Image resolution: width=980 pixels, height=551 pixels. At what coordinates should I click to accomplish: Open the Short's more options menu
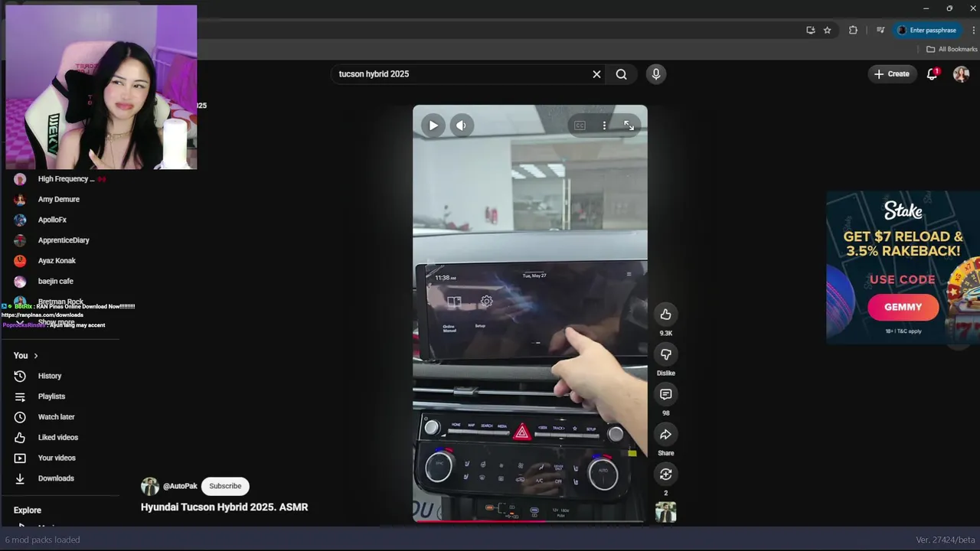pos(604,126)
